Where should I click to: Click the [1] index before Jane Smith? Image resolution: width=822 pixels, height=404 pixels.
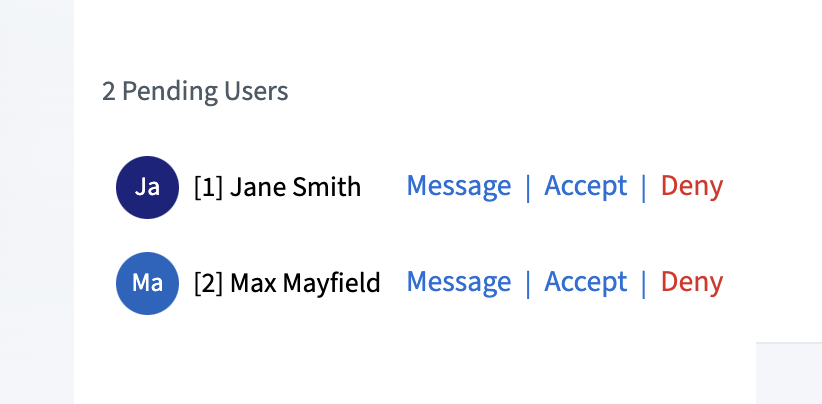click(x=208, y=187)
